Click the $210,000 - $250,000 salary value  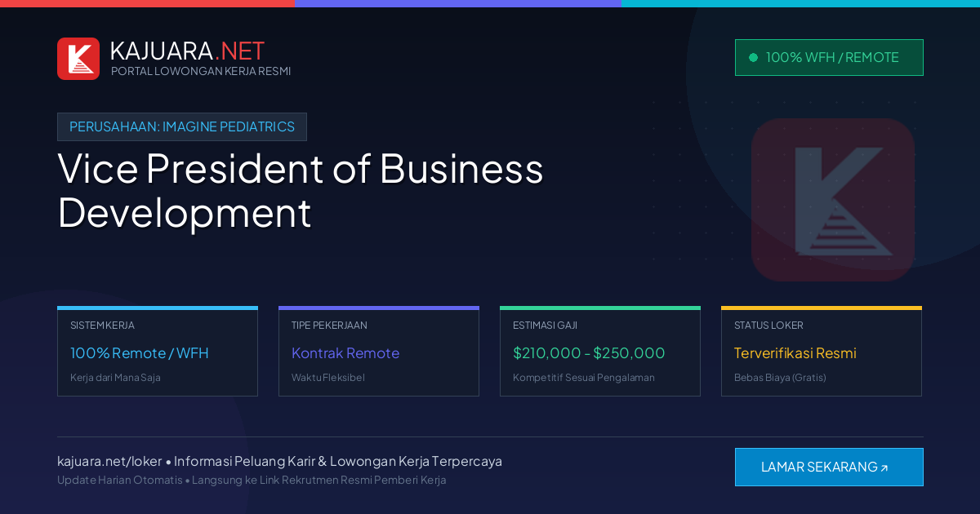(x=589, y=353)
